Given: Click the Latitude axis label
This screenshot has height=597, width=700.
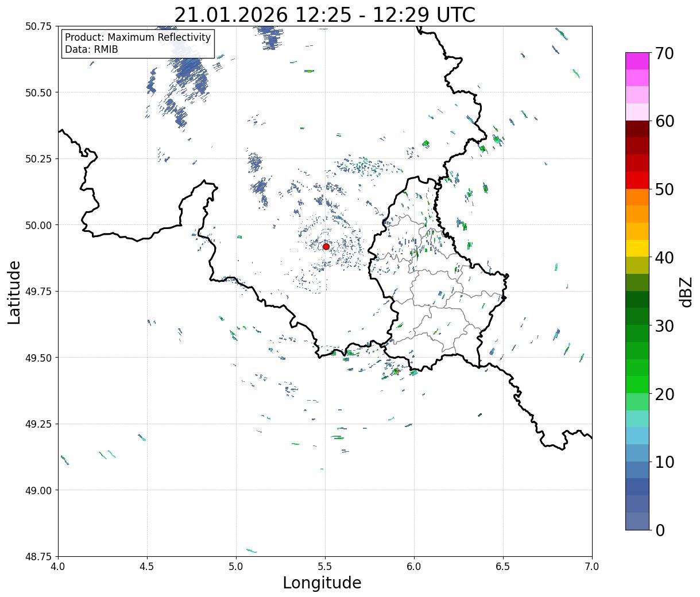Looking at the screenshot, I should 14,292.
